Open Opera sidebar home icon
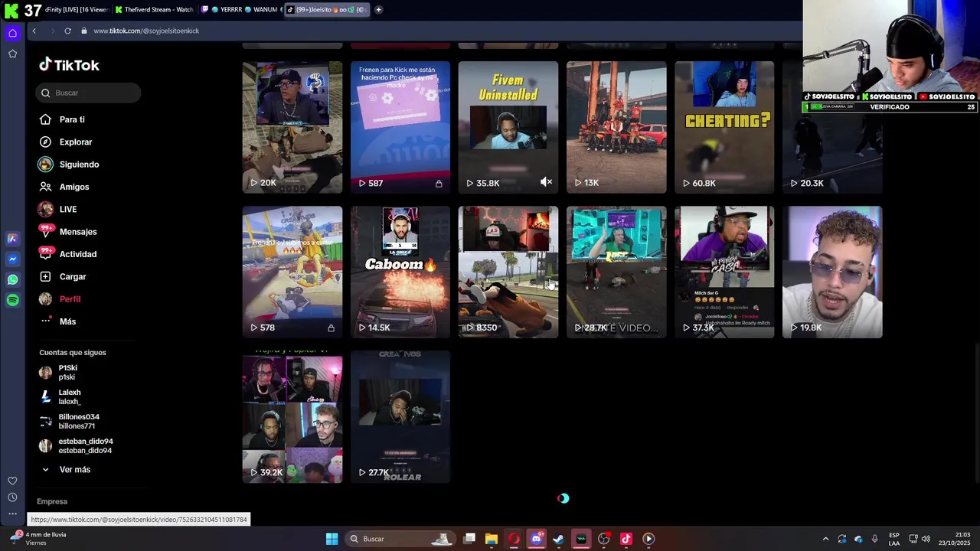The image size is (980, 551). (x=12, y=33)
